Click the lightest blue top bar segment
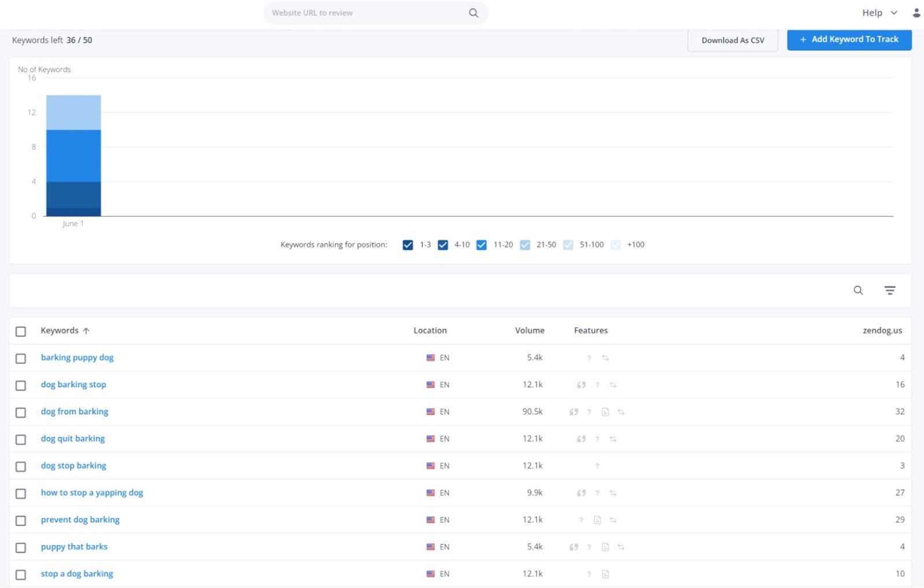Screen dimensions: 924x588 point(73,113)
